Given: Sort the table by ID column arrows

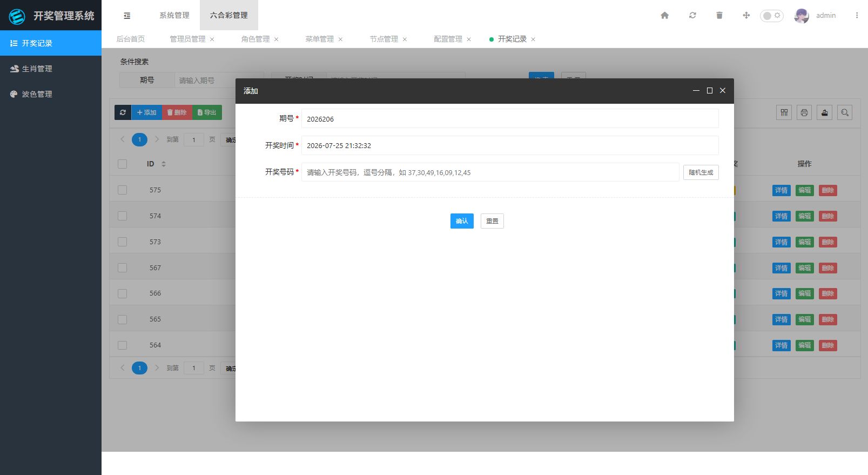Looking at the screenshot, I should point(164,164).
